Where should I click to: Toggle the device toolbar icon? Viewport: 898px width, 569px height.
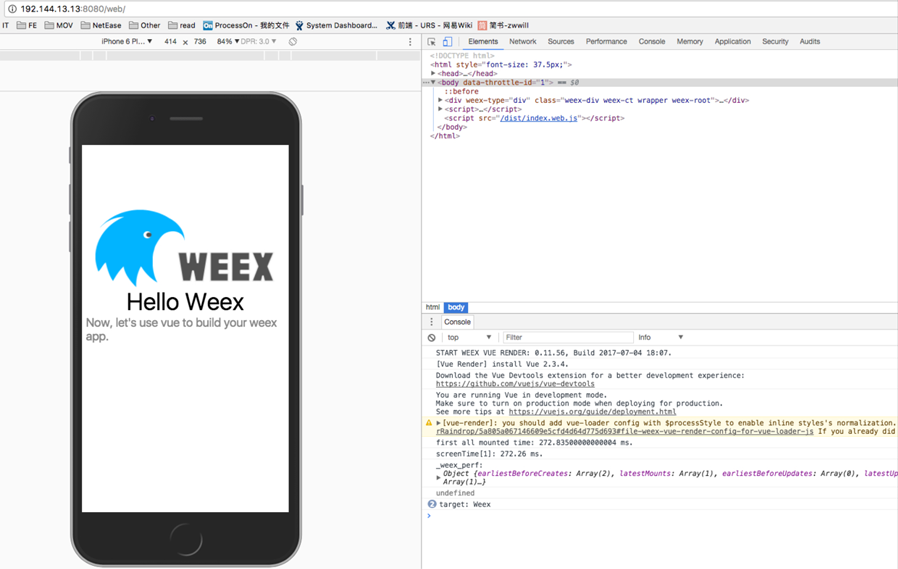[447, 42]
